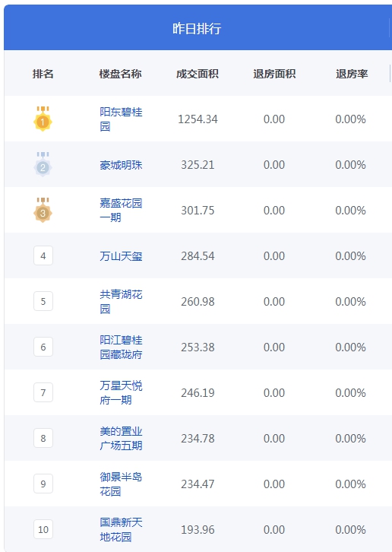Open the 阳江碧桂园藏珑府 property link
Viewport: 392px width, 552px height.
(x=121, y=347)
